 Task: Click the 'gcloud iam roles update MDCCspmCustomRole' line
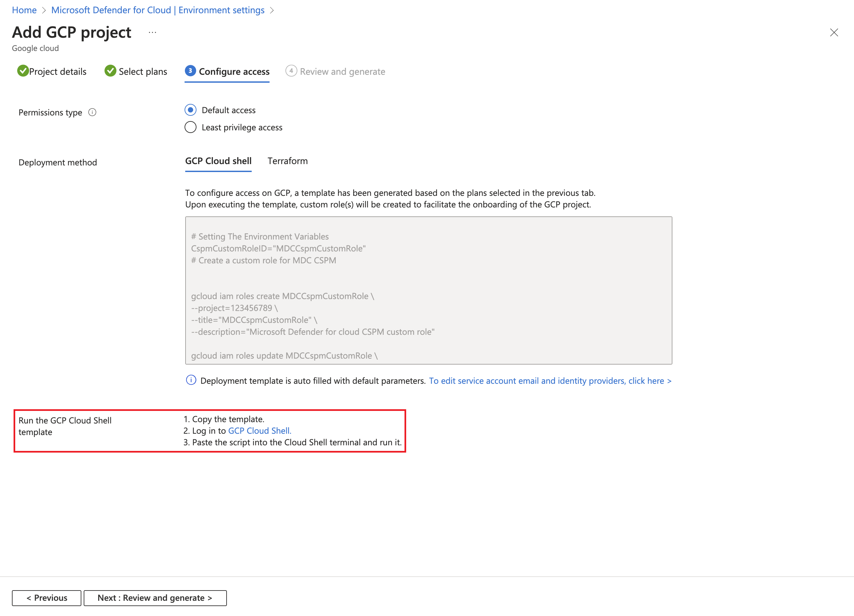(284, 355)
